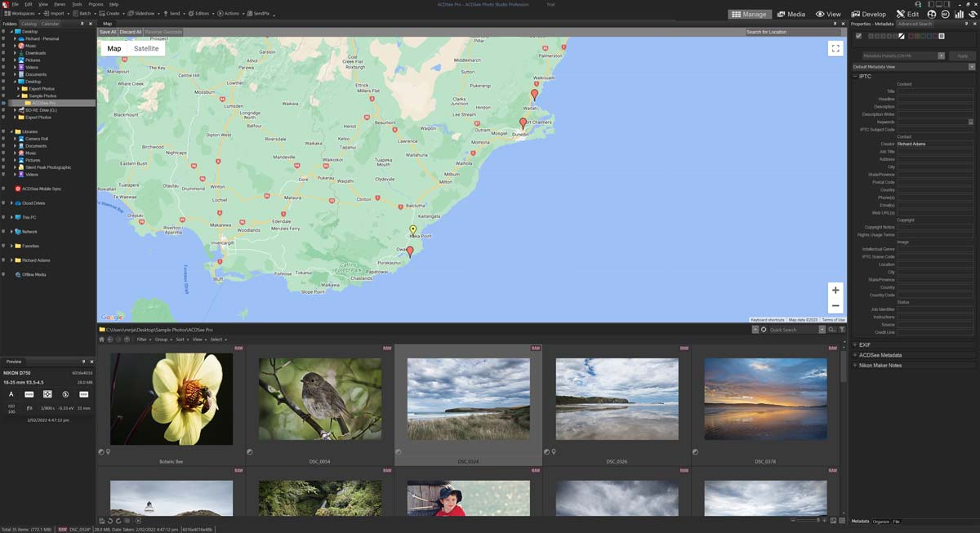Click the yellow map pin near Kaka Point
This screenshot has width=980, height=533.
tap(412, 229)
